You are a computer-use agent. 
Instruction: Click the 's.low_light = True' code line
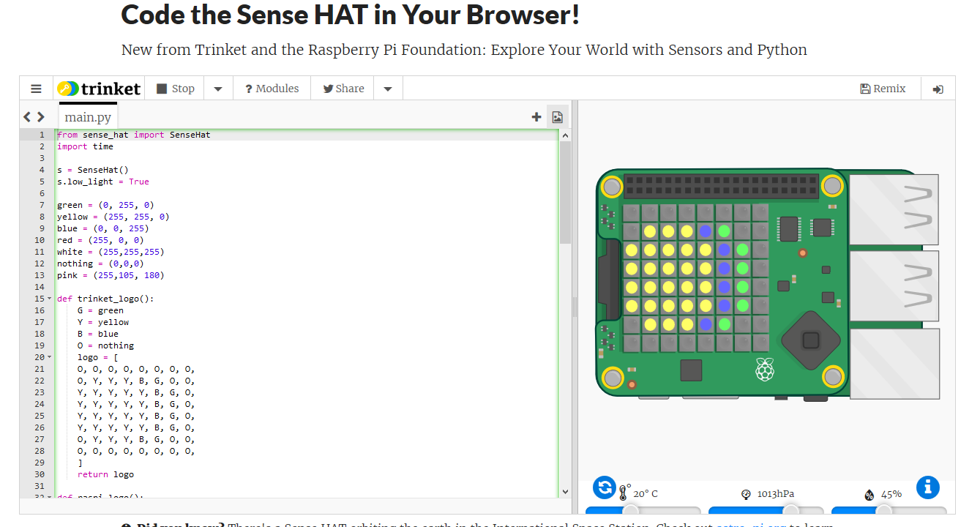[x=103, y=182]
